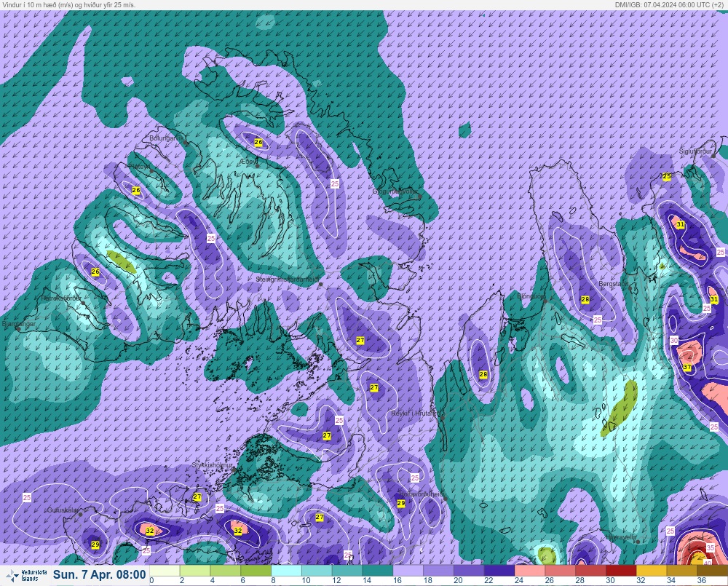
Task: Click the "Sun. 7 Apr. 08:00" timestamp
Action: coord(99,574)
